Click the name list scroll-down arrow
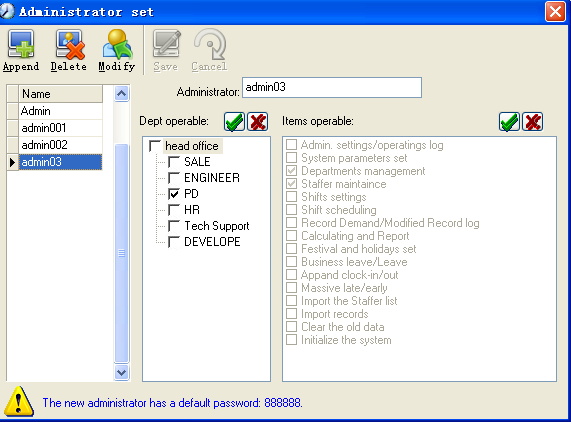Image resolution: width=571 pixels, height=422 pixels. click(121, 372)
